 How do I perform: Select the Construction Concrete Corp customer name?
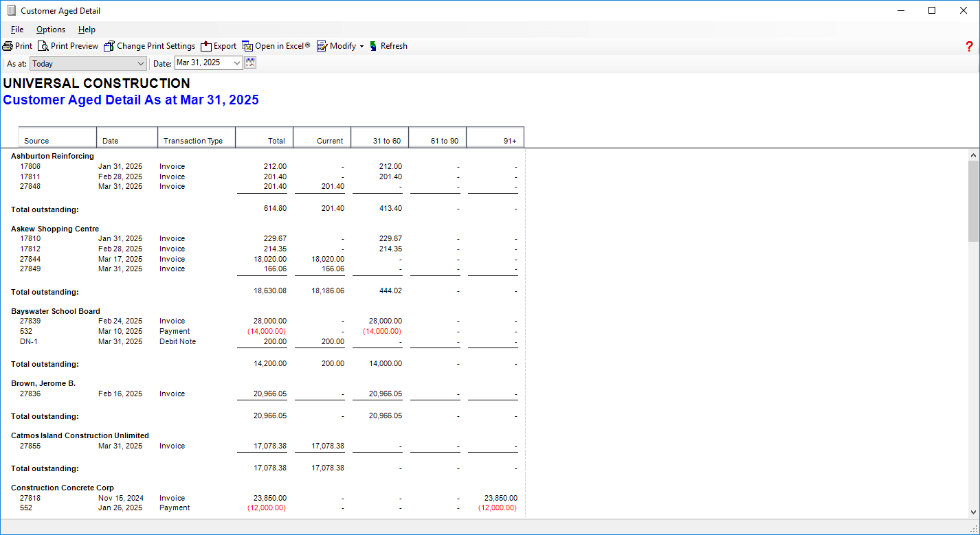point(63,488)
